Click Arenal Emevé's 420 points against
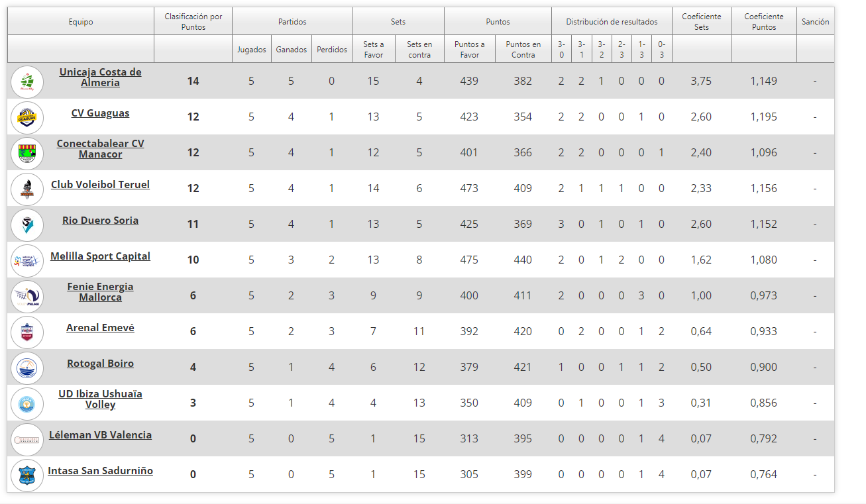This screenshot has height=504, width=866. tap(523, 332)
